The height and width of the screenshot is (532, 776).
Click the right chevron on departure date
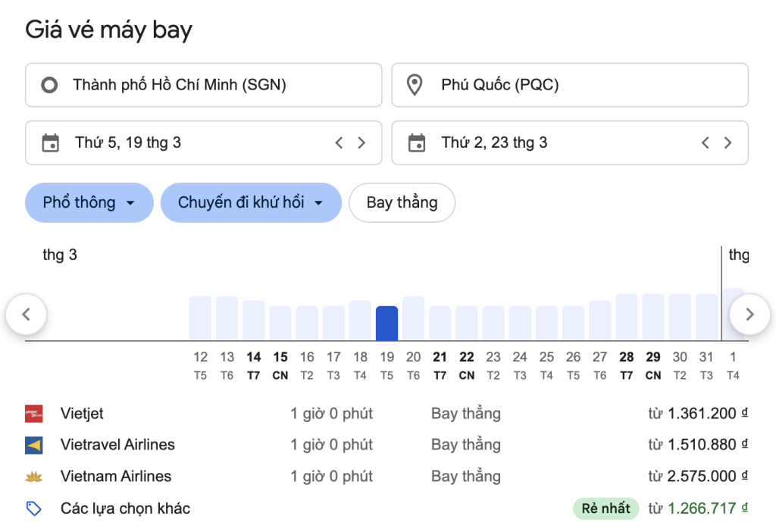pos(361,142)
